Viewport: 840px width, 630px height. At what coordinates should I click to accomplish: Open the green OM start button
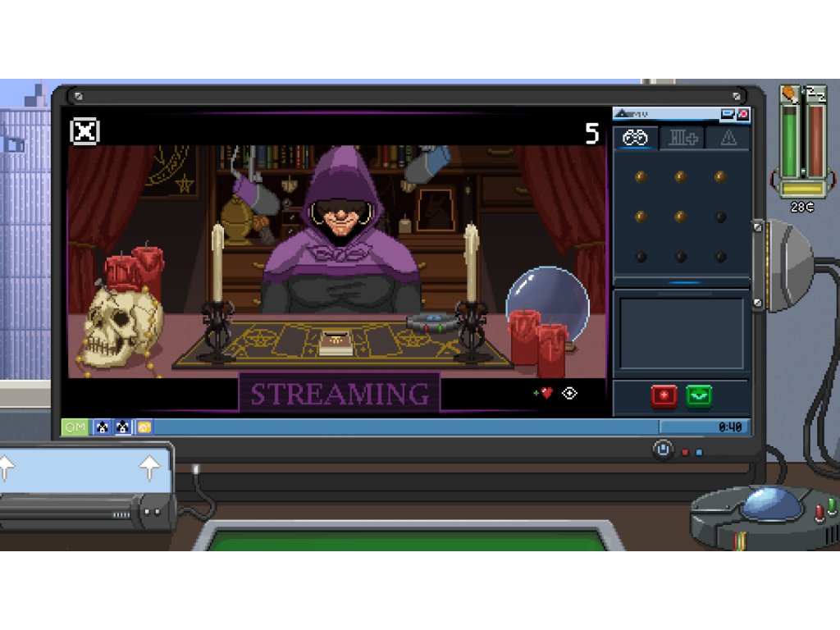coord(75,427)
